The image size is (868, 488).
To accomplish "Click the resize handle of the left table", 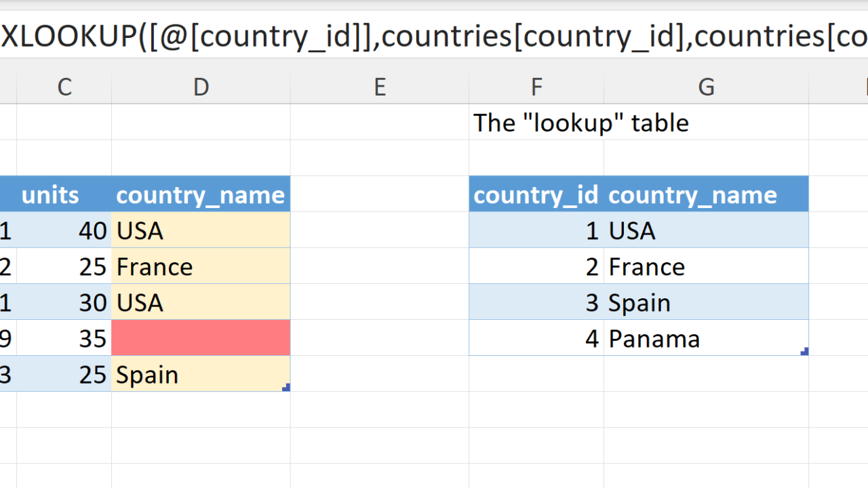I will point(286,388).
